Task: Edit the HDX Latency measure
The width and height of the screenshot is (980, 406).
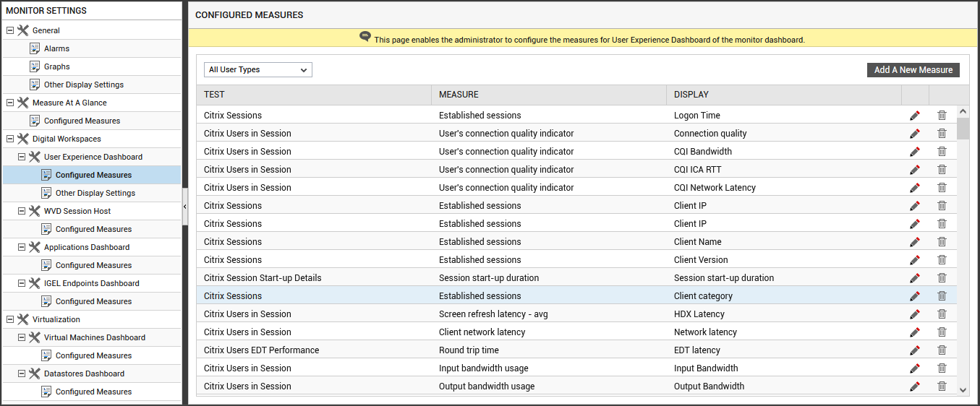Action: coord(915,314)
